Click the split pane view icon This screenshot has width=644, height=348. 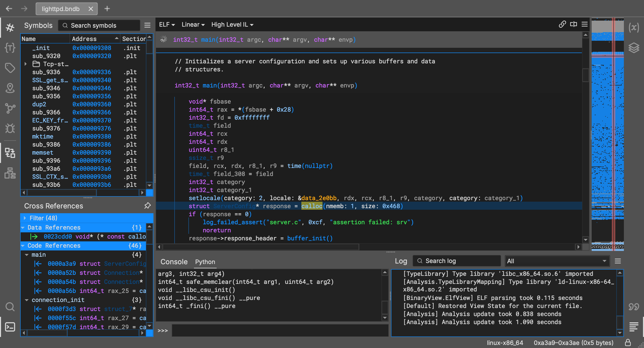tap(574, 24)
